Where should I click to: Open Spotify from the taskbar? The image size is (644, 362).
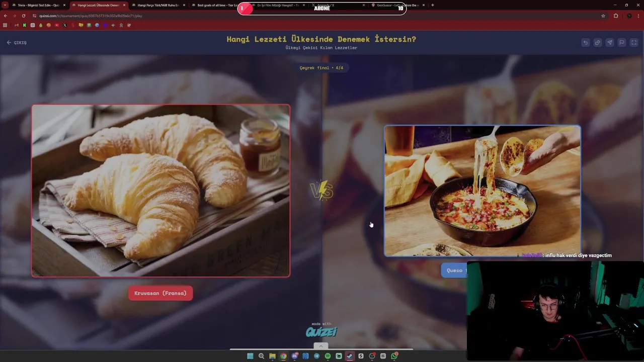[328, 356]
